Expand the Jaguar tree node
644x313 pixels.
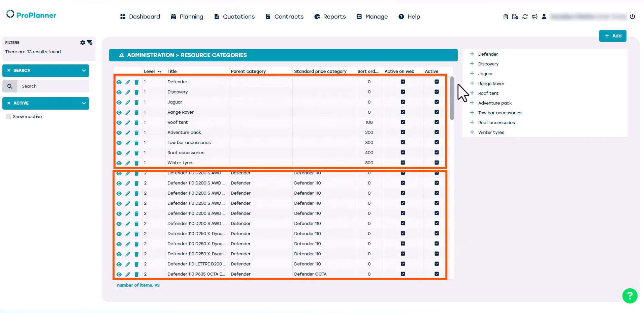[472, 74]
